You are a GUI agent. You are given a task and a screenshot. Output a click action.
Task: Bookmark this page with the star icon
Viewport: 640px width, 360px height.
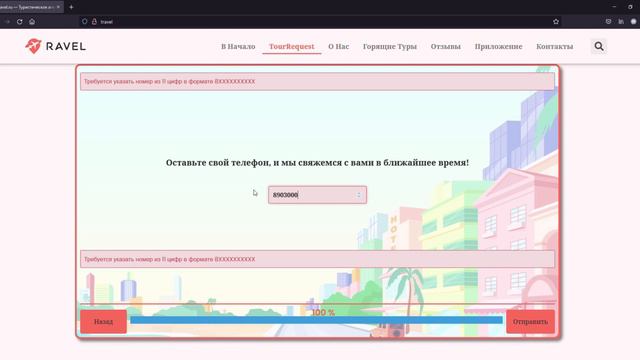tap(556, 22)
